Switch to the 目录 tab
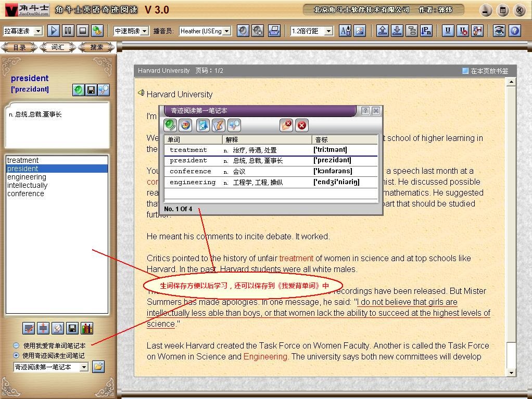Viewport: 532px width, 399px height. point(20,47)
